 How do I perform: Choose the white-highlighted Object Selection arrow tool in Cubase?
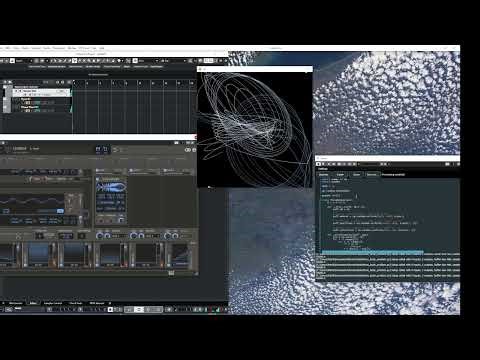(74, 61)
